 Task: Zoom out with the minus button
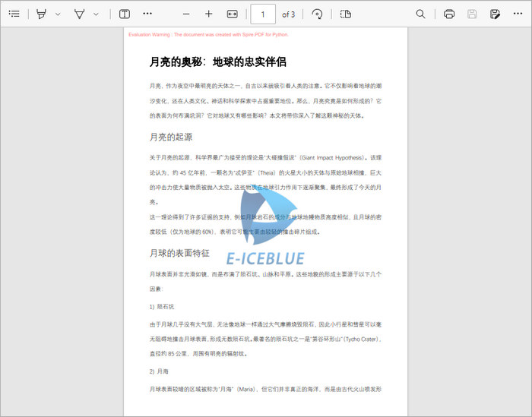(x=186, y=14)
